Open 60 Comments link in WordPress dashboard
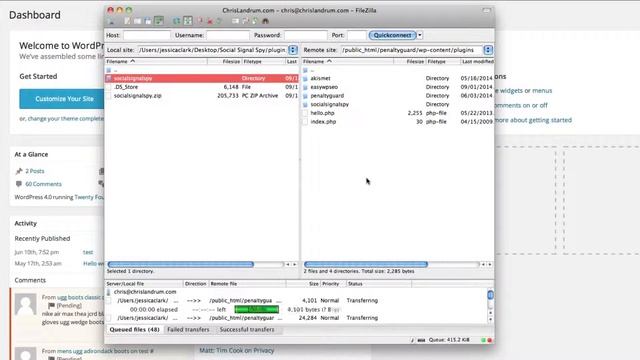The image size is (640, 360). point(43,184)
